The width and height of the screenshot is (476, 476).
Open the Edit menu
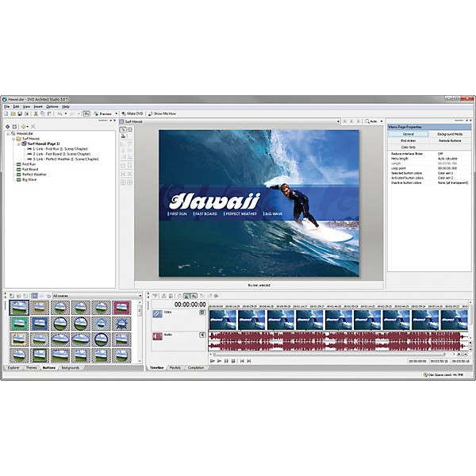coord(16,106)
